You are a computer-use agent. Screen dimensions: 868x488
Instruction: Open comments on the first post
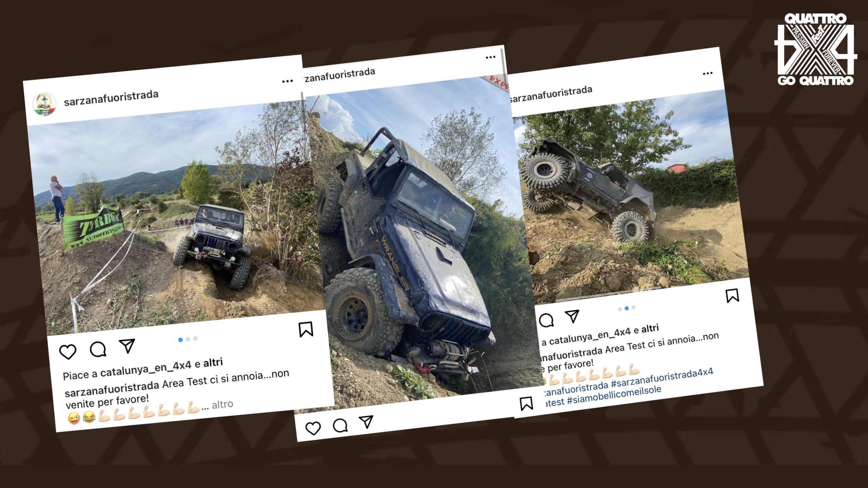98,349
